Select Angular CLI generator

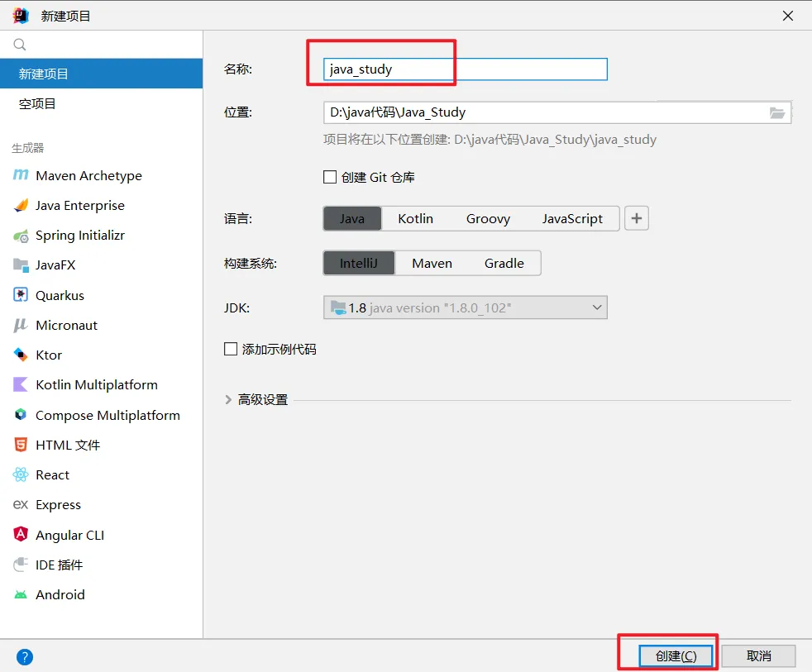[102, 535]
